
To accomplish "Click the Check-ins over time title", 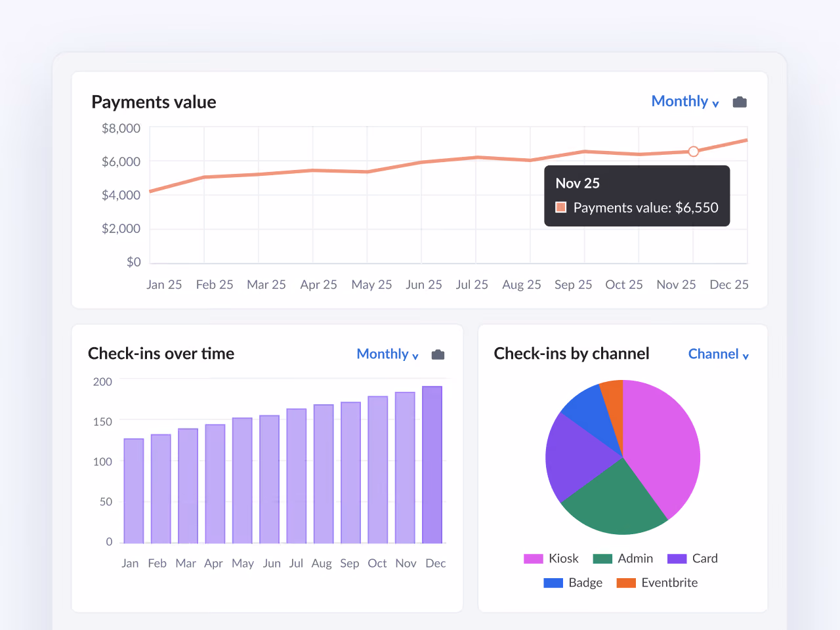I will [161, 354].
